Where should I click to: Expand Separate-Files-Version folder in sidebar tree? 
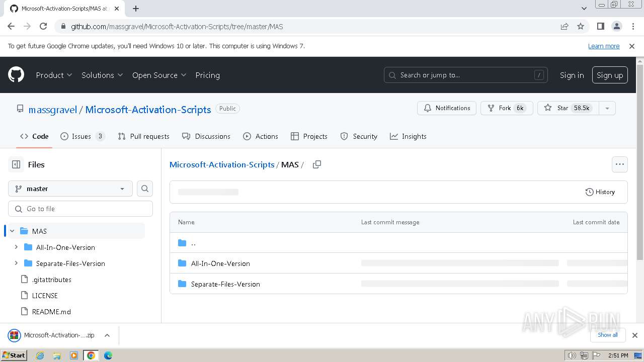[x=16, y=263]
